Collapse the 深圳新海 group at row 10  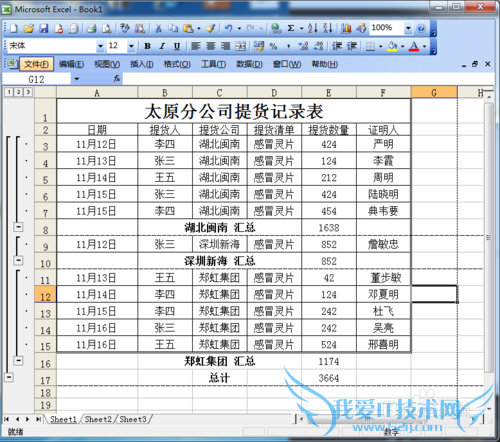coord(18,260)
